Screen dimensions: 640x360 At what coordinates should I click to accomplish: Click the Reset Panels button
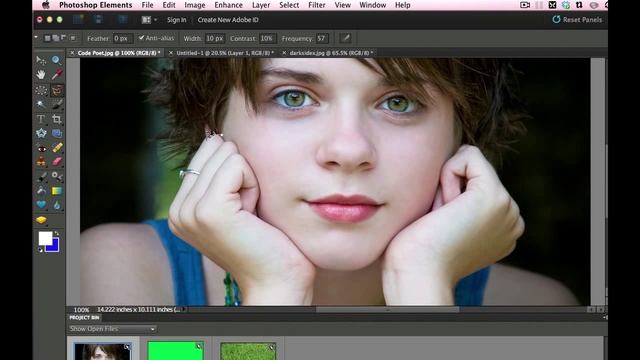tap(577, 20)
